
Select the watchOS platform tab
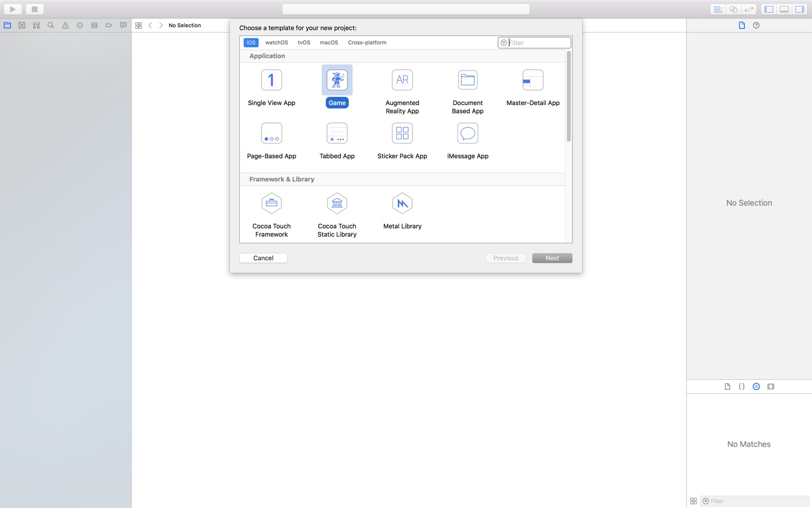tap(277, 42)
